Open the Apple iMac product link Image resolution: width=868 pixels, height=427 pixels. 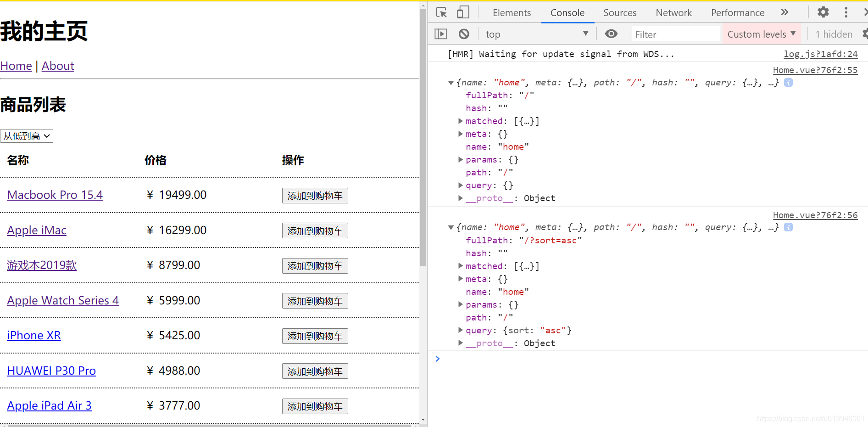point(37,230)
